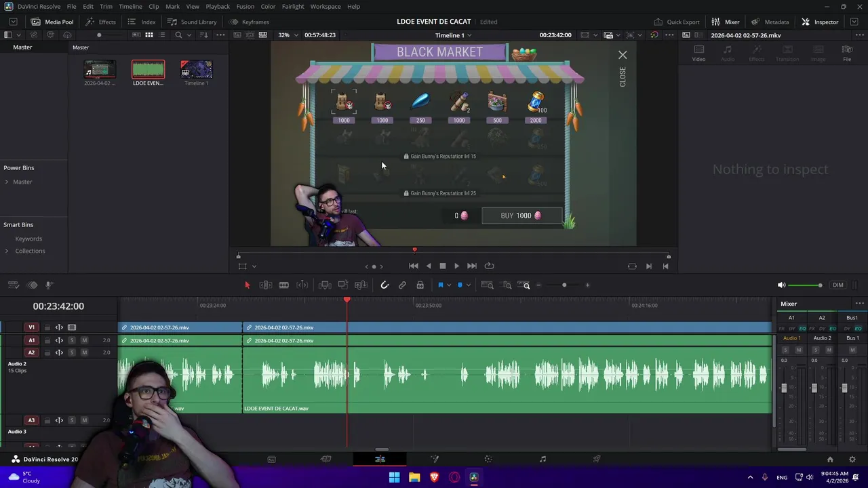Switch media pool to thumbnail view
Viewport: 868px width, 488px height.
tap(149, 35)
